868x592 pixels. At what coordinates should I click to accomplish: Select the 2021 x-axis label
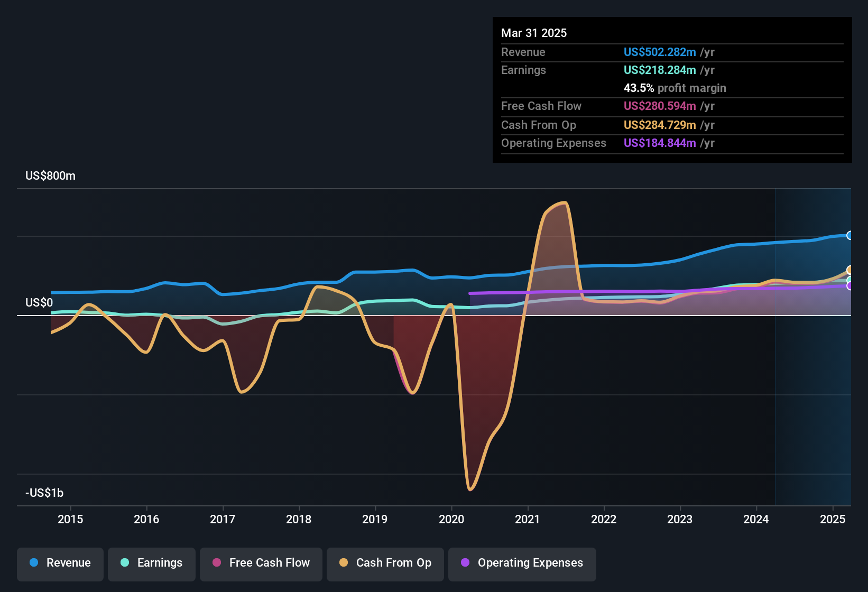[528, 519]
